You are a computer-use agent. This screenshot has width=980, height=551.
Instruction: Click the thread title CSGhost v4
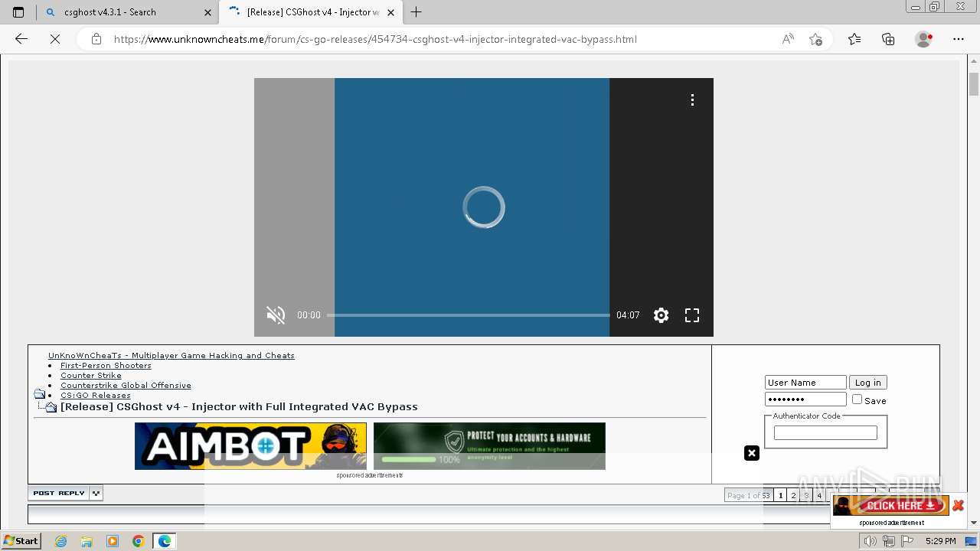[x=239, y=406]
